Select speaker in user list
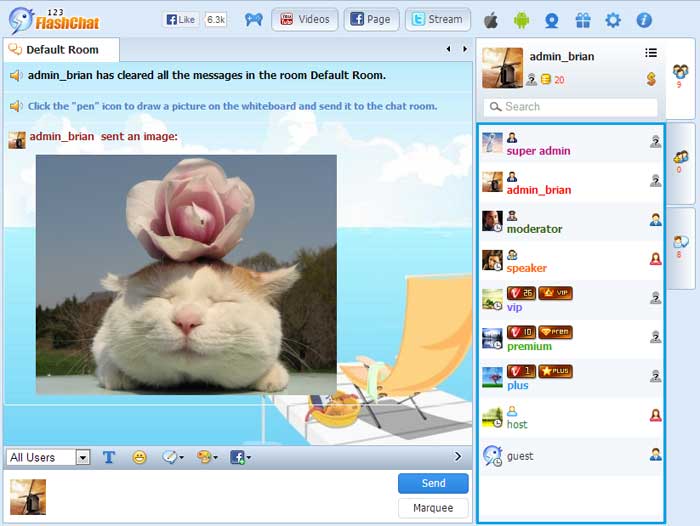The height and width of the screenshot is (526, 700). coord(571,261)
